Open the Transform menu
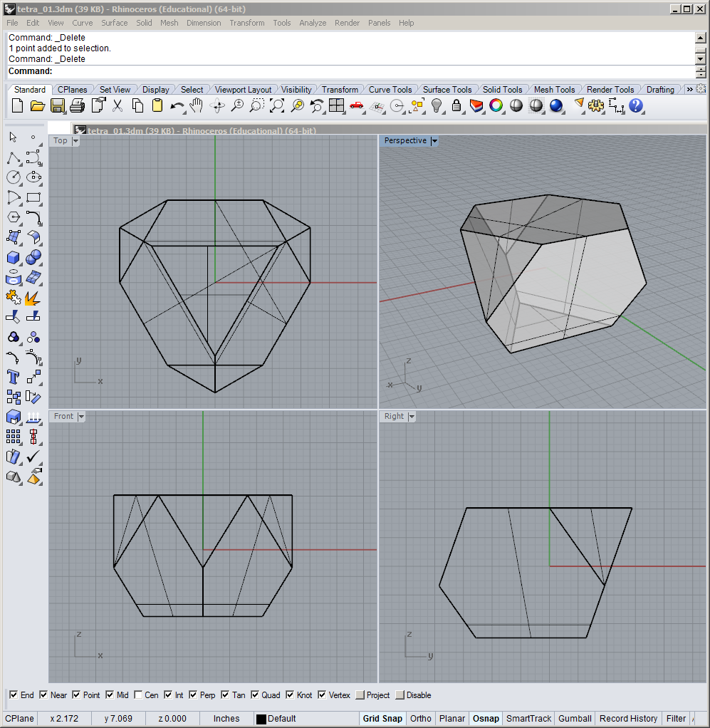710x728 pixels. pos(246,23)
